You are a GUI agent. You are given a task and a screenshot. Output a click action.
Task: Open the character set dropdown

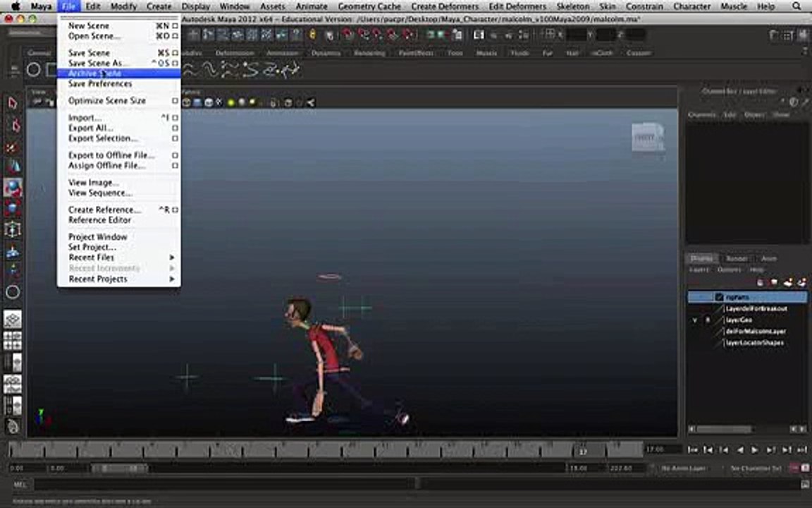tap(756, 468)
